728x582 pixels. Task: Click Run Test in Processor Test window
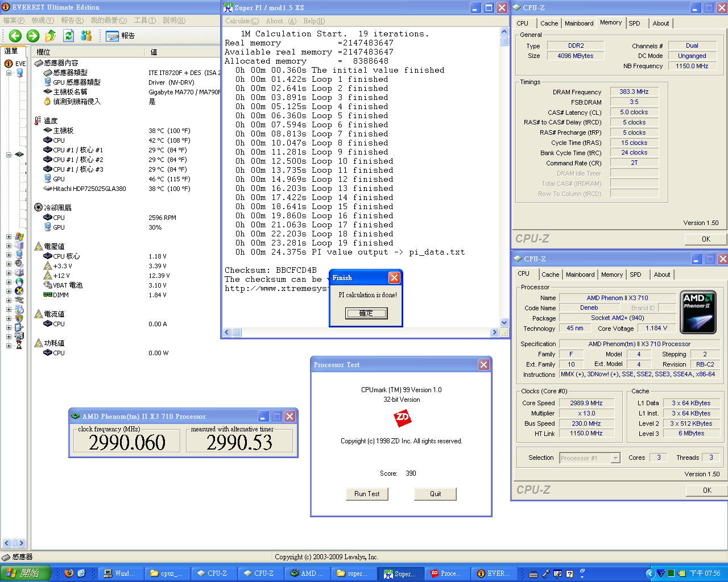(367, 494)
